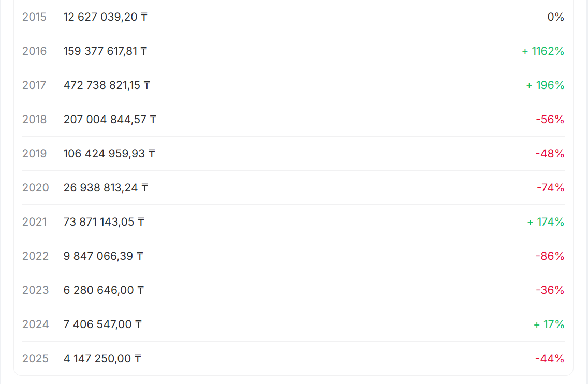Select the + 196% growth value
The height and width of the screenshot is (384, 588).
pyautogui.click(x=545, y=85)
